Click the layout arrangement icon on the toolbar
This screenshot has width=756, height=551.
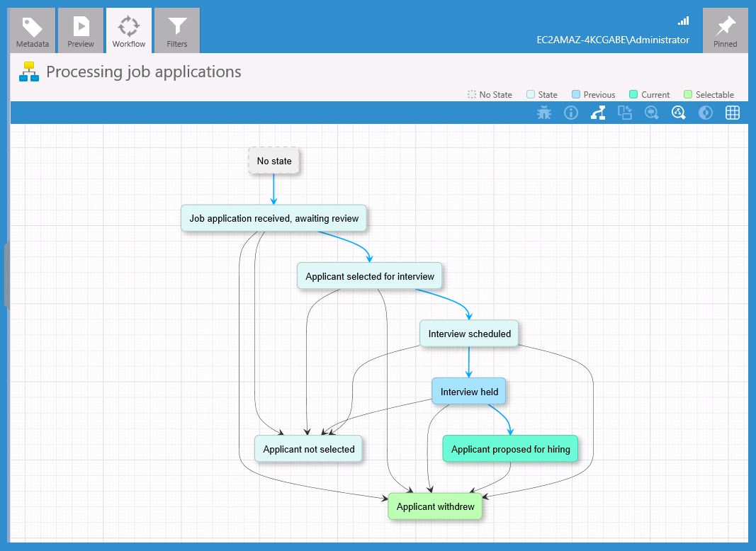624,112
